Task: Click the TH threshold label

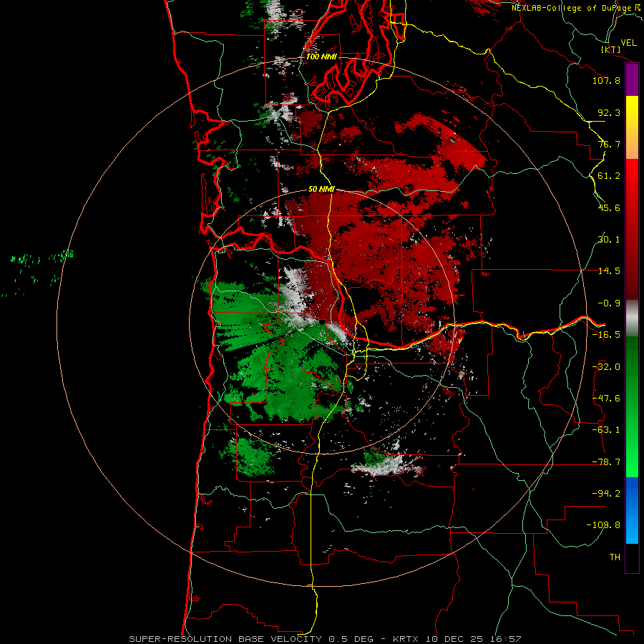Action: (x=615, y=557)
